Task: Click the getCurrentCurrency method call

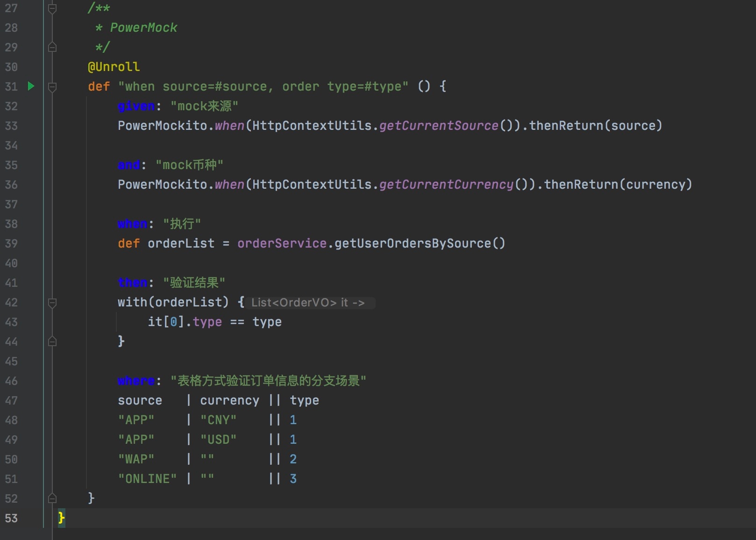Action: pyautogui.click(x=446, y=185)
